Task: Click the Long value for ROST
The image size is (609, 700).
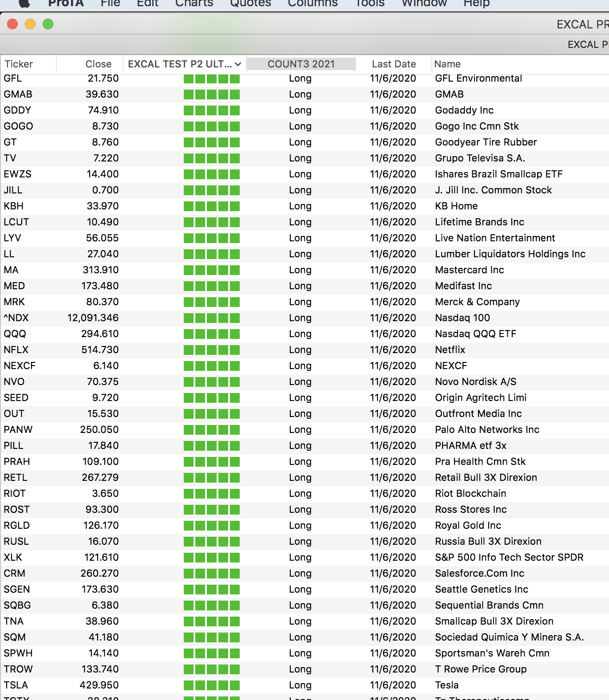Action: 300,510
